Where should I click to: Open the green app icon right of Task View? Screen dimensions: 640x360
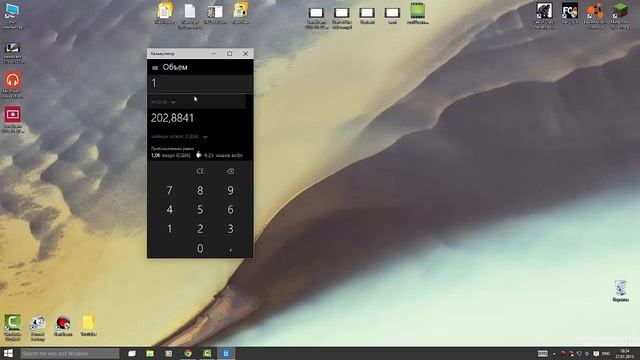tap(150, 353)
